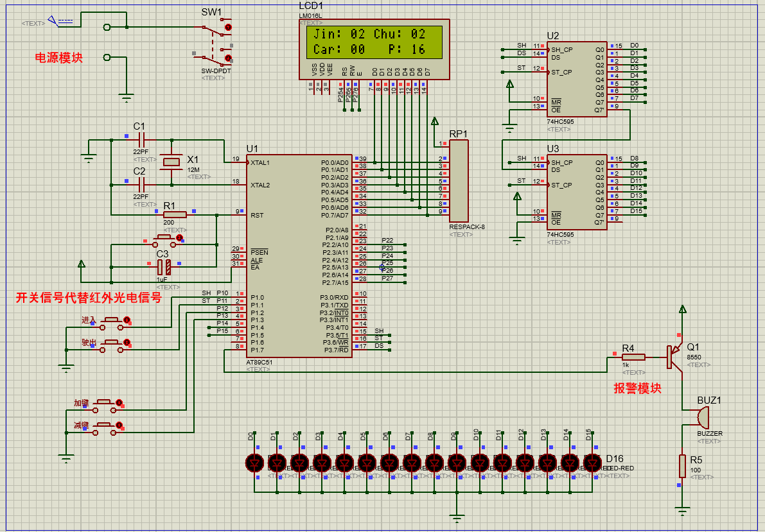Viewport: 765px width, 532px height.
Task: Select the R4 1k resistor
Action: coord(634,357)
